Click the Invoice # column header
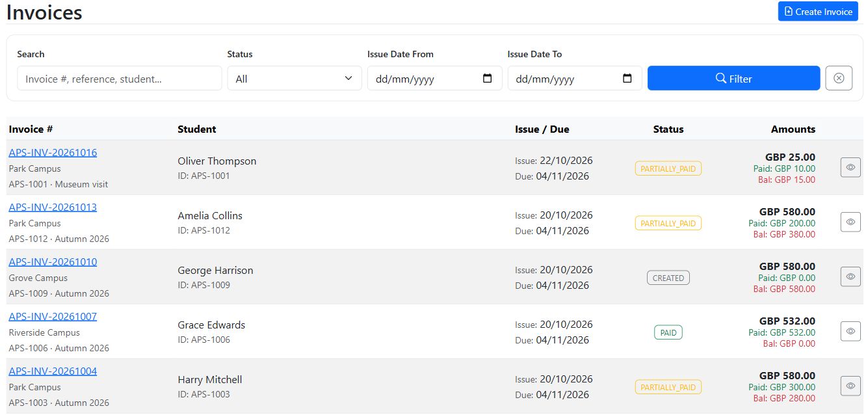This screenshot has height=415, width=868. (31, 129)
